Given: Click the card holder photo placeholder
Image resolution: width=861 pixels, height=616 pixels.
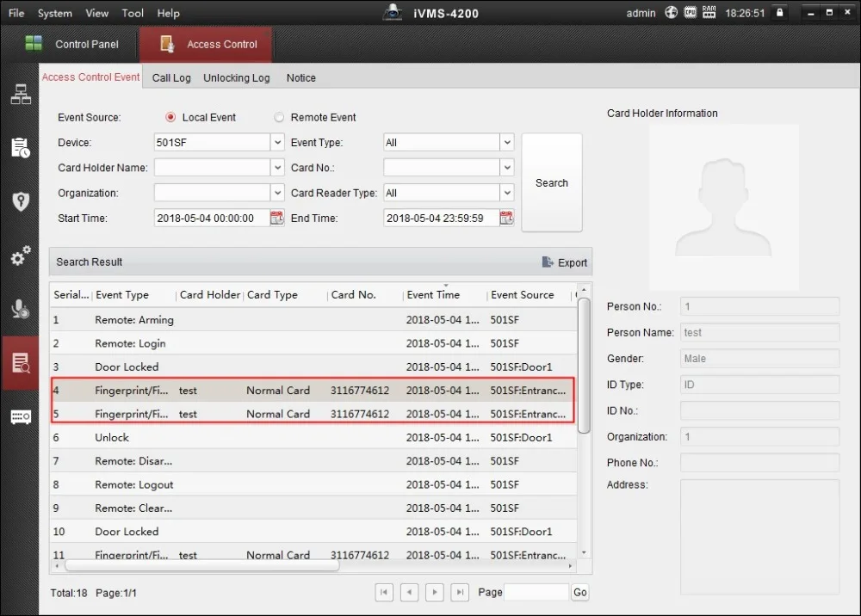Looking at the screenshot, I should (x=724, y=206).
